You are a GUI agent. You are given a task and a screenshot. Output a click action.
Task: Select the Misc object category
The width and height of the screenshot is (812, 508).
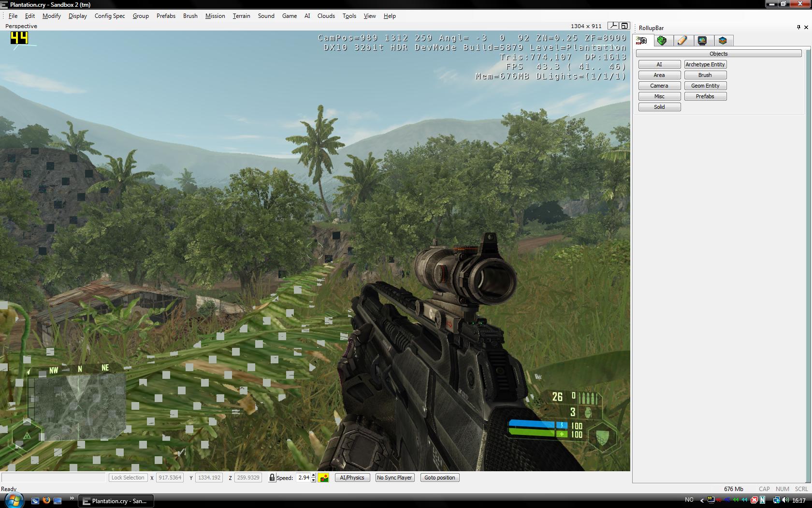(659, 96)
